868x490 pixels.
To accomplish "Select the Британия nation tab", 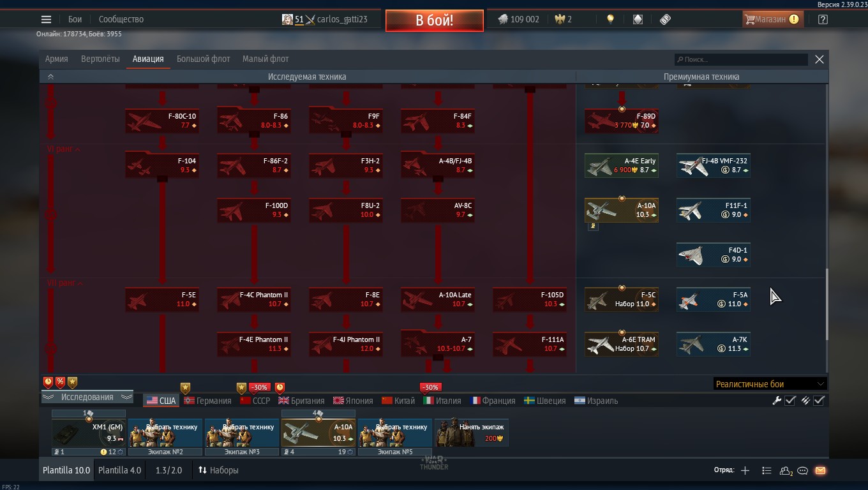I will (x=301, y=401).
